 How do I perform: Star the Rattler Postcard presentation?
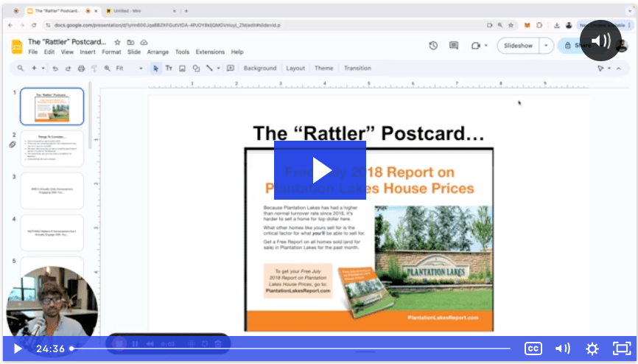tap(117, 43)
